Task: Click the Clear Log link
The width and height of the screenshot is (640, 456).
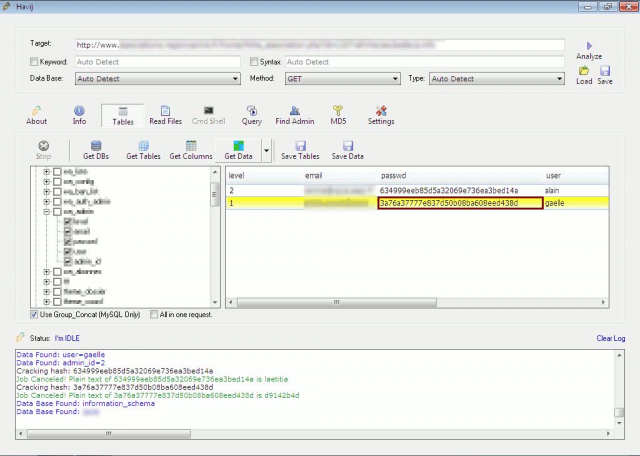Action: 610,339
